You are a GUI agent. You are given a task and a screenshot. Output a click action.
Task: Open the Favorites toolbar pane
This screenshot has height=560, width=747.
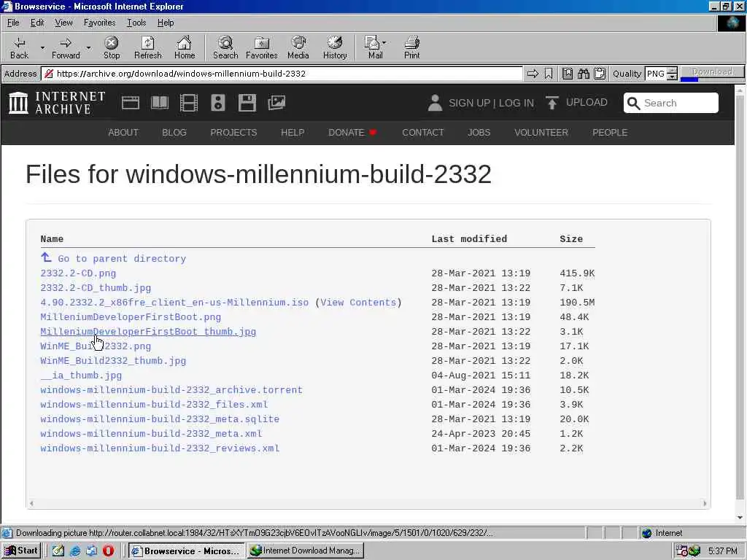262,48
